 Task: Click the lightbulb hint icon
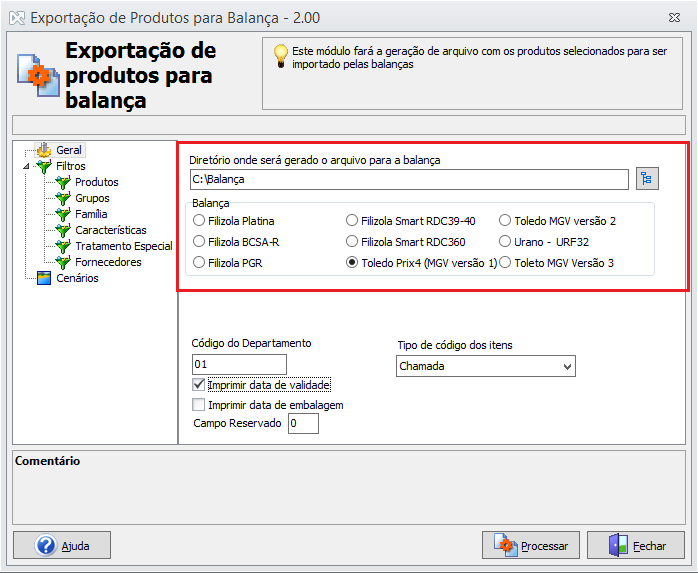280,56
